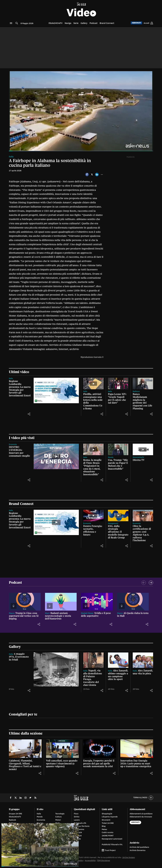This screenshot has height=868, width=162.
Task: Click the user account icon next to Accedi
Action: (152, 23)
